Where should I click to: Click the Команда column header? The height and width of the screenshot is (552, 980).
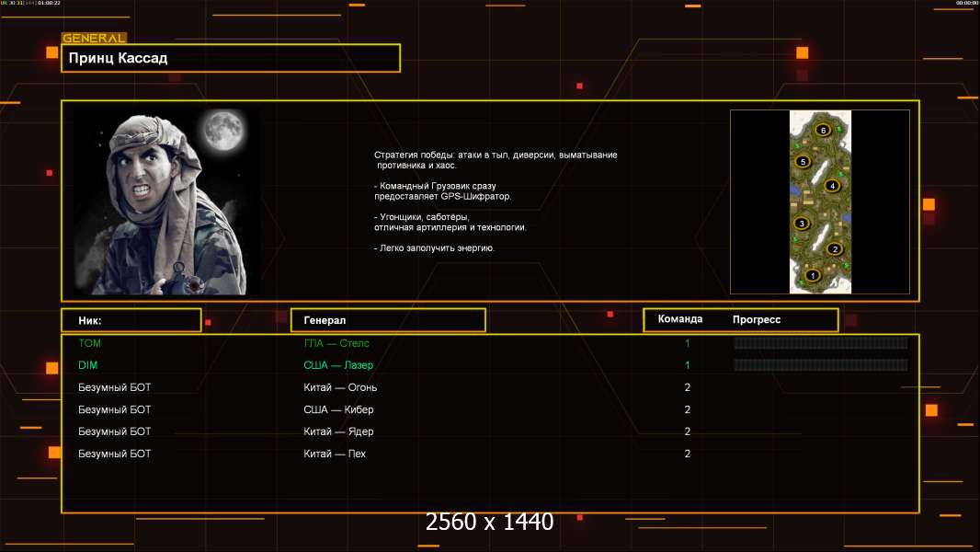click(680, 319)
